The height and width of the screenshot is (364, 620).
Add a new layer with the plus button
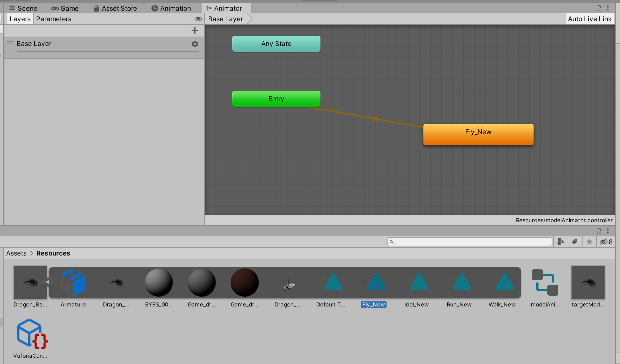click(x=195, y=30)
